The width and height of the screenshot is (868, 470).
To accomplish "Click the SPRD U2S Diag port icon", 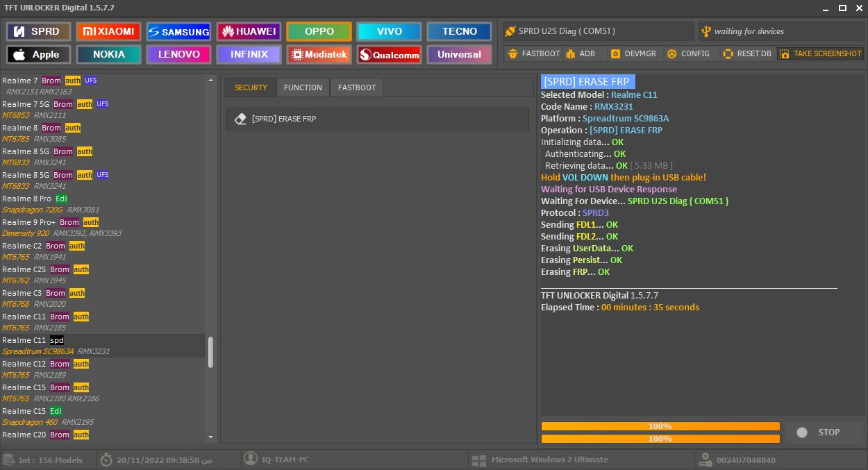I will (x=510, y=31).
